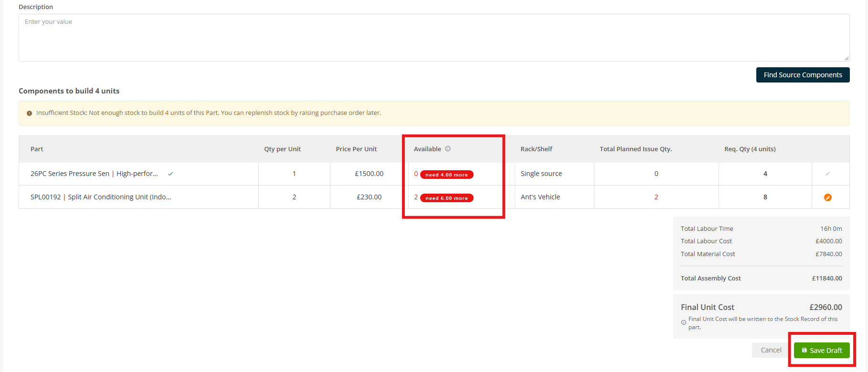The width and height of the screenshot is (868, 372).
Task: Click the checkmark icon next to 26PC Series Pressure Sen
Action: tap(170, 174)
